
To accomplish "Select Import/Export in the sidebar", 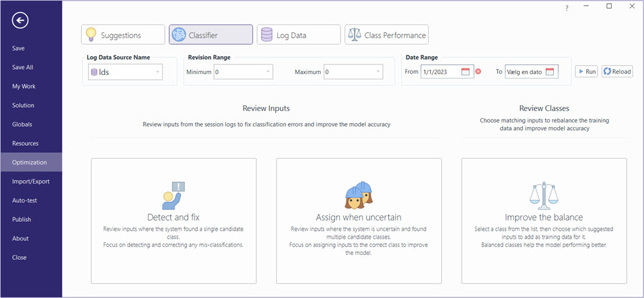I will (31, 181).
